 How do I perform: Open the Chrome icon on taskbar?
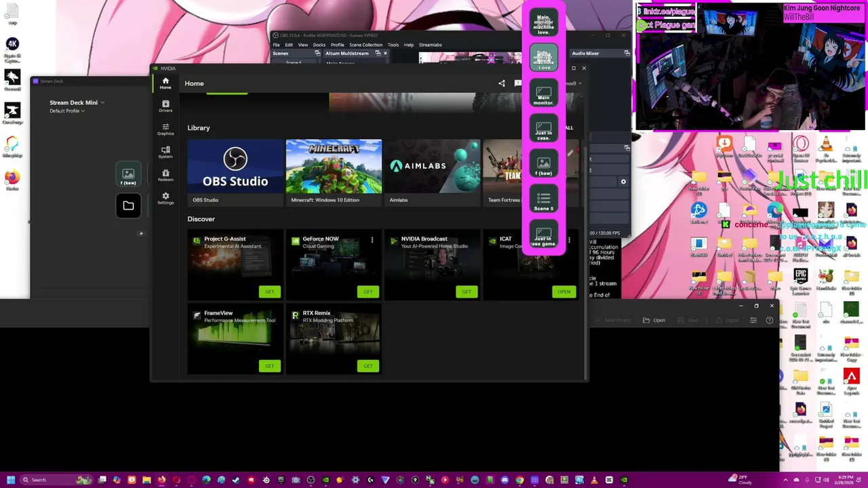pos(519,480)
